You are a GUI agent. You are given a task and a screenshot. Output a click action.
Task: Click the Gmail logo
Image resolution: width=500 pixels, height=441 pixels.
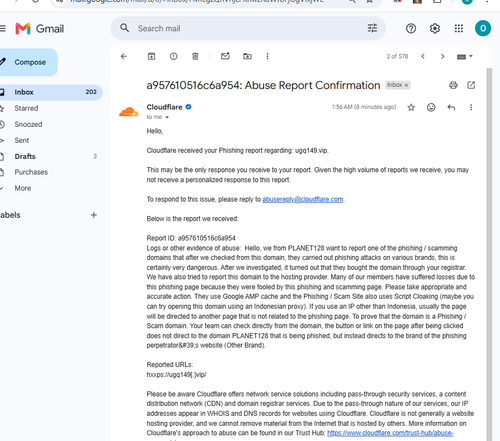(40, 29)
